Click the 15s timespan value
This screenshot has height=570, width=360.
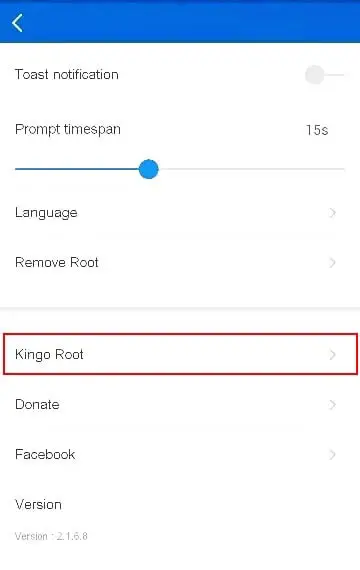click(317, 130)
